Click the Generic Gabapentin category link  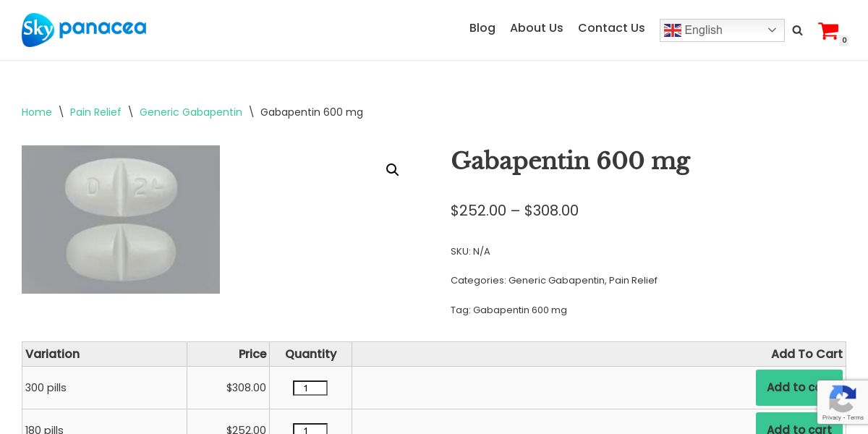point(556,281)
